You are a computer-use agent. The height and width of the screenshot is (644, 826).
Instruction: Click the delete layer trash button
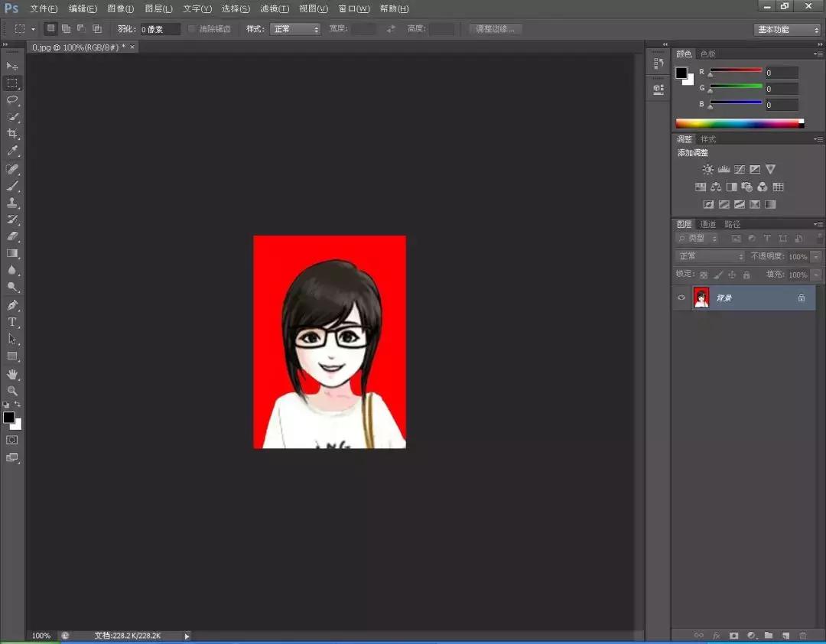point(802,635)
